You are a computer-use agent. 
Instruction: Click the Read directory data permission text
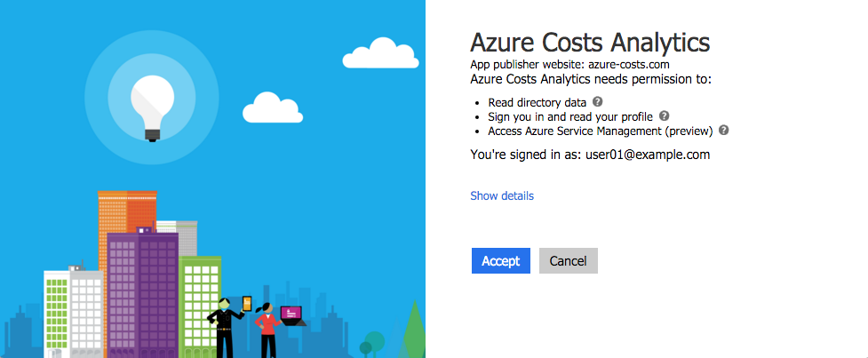tap(537, 102)
